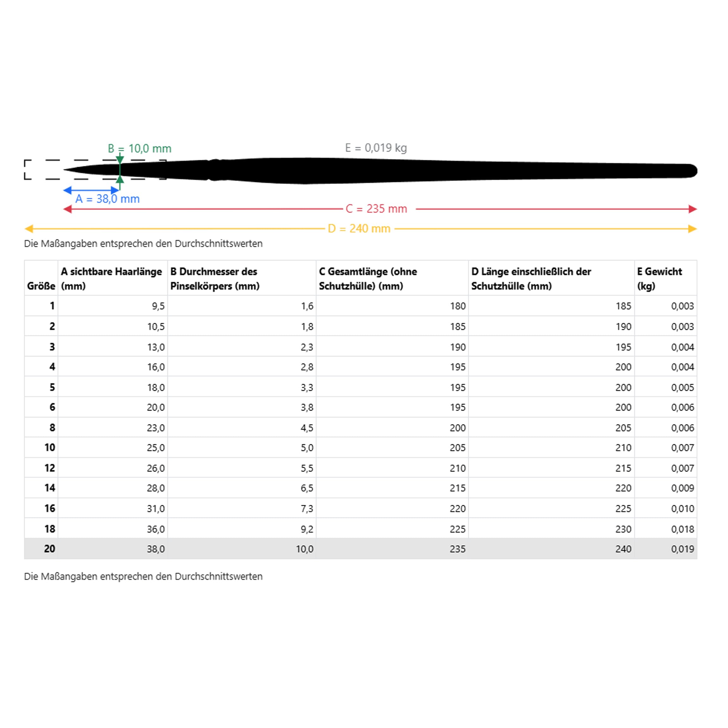Viewport: 728px width, 728px height.
Task: Click the Größe column header
Action: click(x=41, y=286)
